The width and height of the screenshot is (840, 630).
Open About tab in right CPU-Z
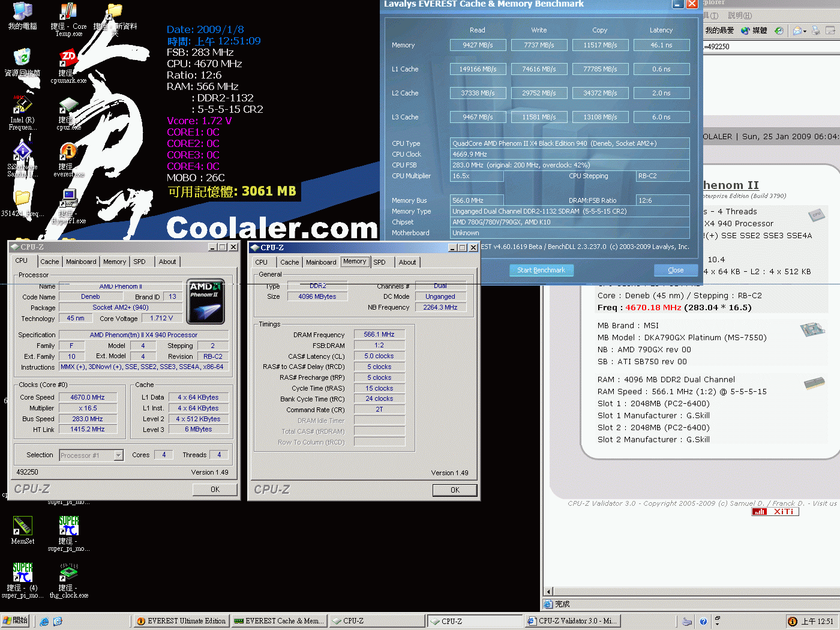407,262
